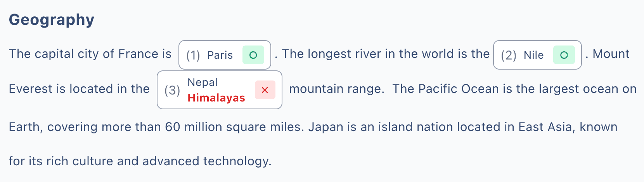Click the answer text "Nile"

point(533,55)
